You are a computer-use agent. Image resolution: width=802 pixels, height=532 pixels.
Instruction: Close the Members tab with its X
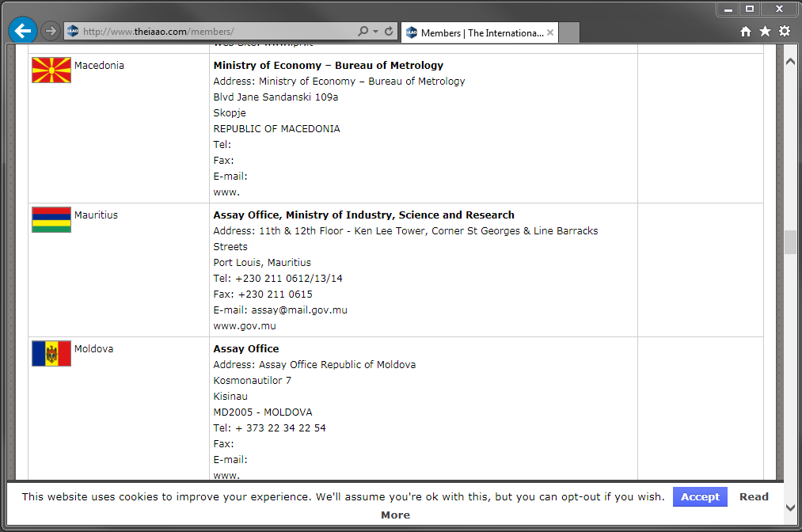click(x=550, y=32)
